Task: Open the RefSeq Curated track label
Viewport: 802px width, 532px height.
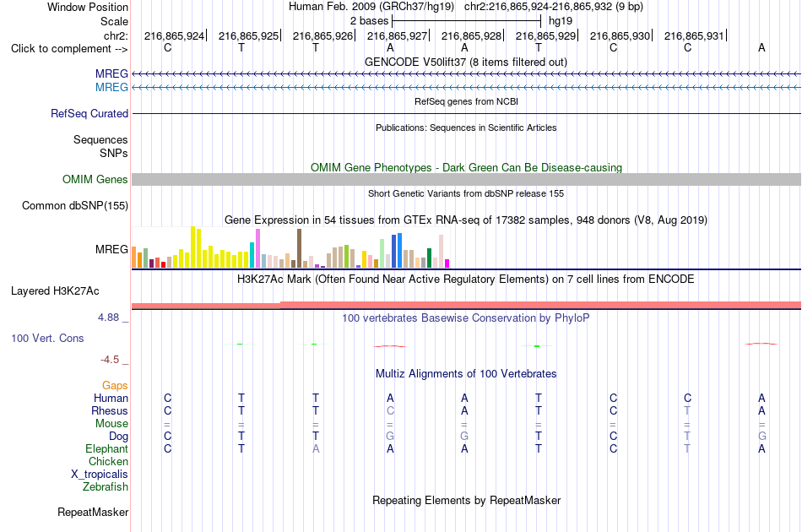Action: (89, 113)
